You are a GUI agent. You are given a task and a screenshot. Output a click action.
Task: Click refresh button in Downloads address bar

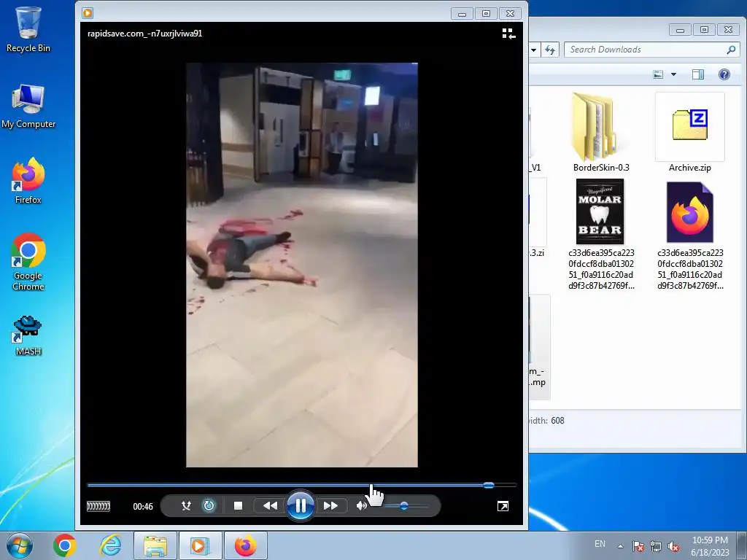pyautogui.click(x=550, y=50)
